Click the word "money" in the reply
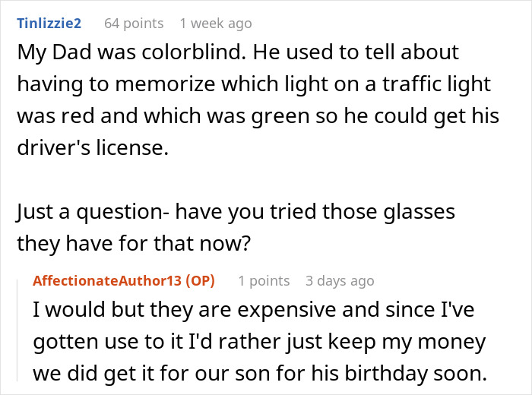532x395 pixels. pos(451,342)
